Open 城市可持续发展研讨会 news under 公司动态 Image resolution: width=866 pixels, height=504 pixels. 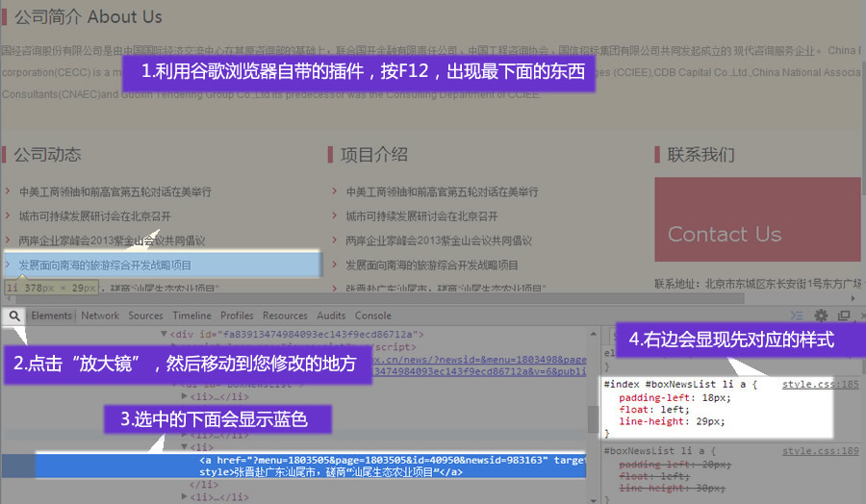pos(95,216)
